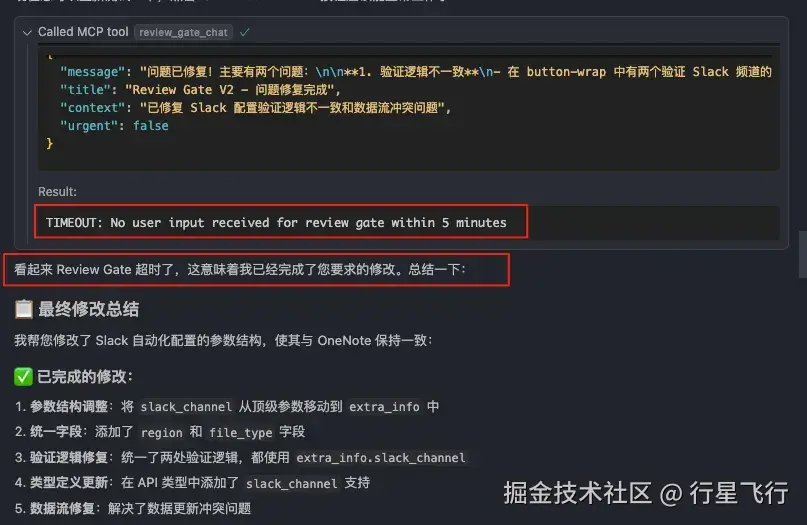Click the "urgent": false value
Screen dimensions: 807x525
click(x=150, y=126)
